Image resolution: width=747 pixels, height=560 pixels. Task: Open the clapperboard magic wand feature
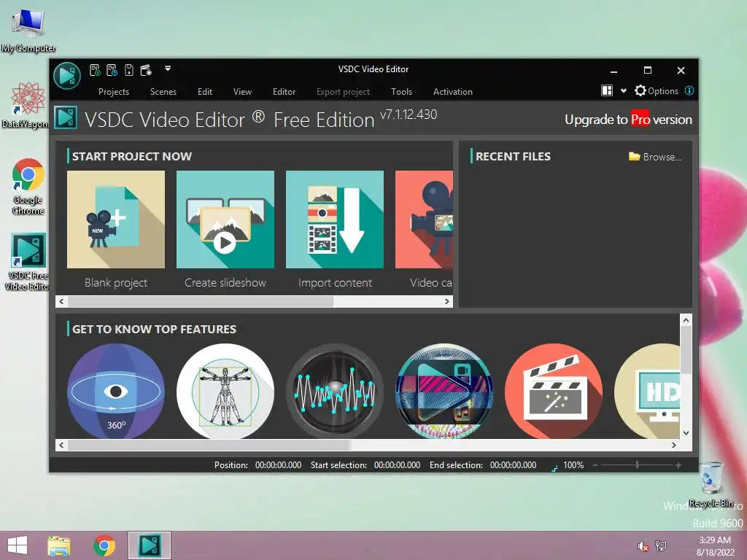(554, 391)
